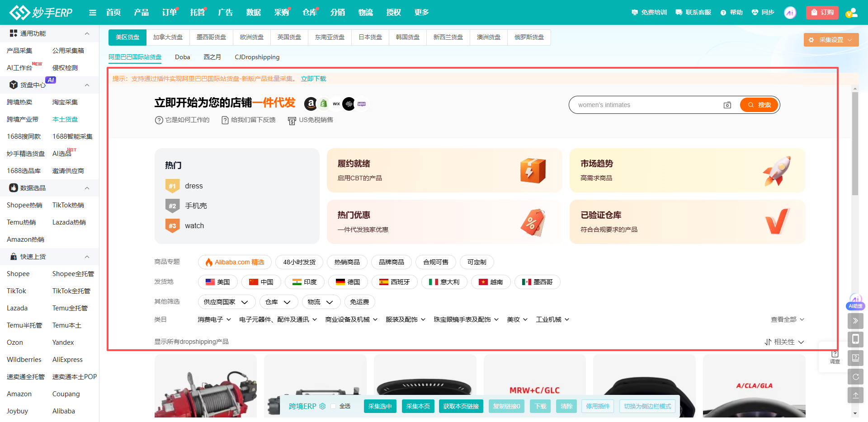Click the Squarespace platform round icon
868x422 pixels.
click(x=349, y=104)
